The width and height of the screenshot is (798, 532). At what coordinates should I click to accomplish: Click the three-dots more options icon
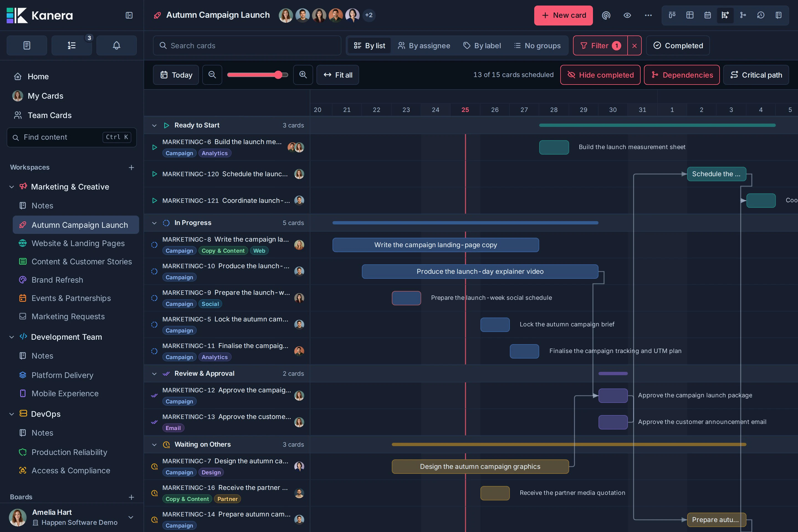[648, 15]
